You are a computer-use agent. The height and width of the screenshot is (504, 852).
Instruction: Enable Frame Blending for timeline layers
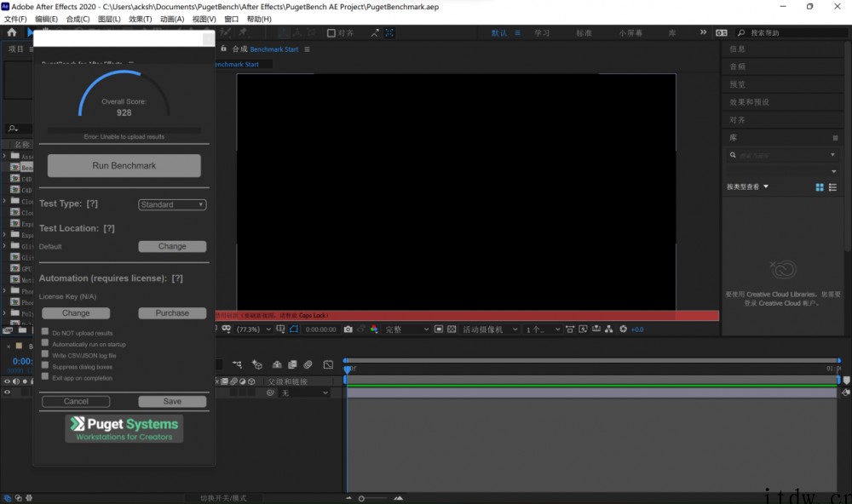(x=292, y=364)
